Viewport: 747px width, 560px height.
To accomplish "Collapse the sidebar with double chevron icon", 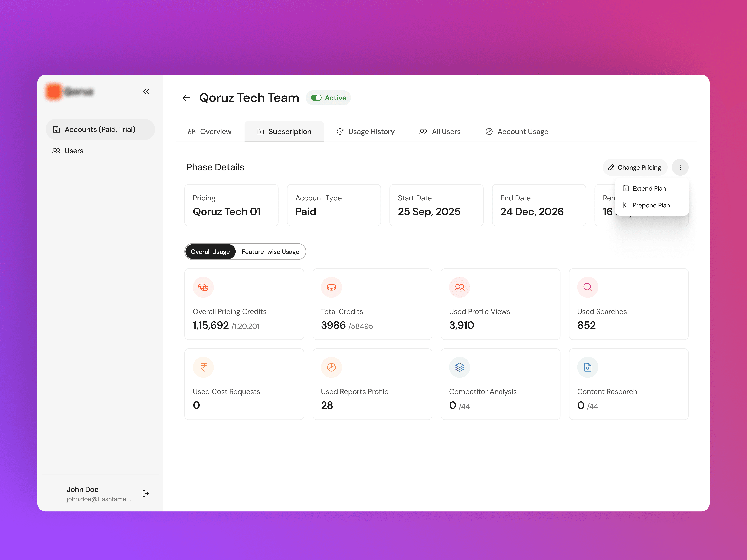I will point(146,91).
